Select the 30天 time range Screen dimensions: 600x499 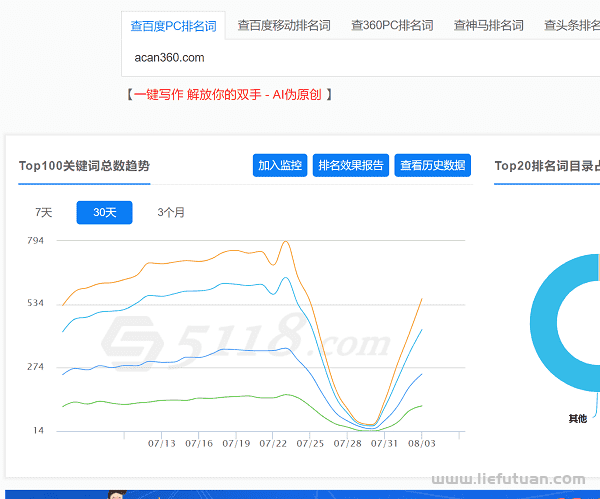[x=104, y=212]
